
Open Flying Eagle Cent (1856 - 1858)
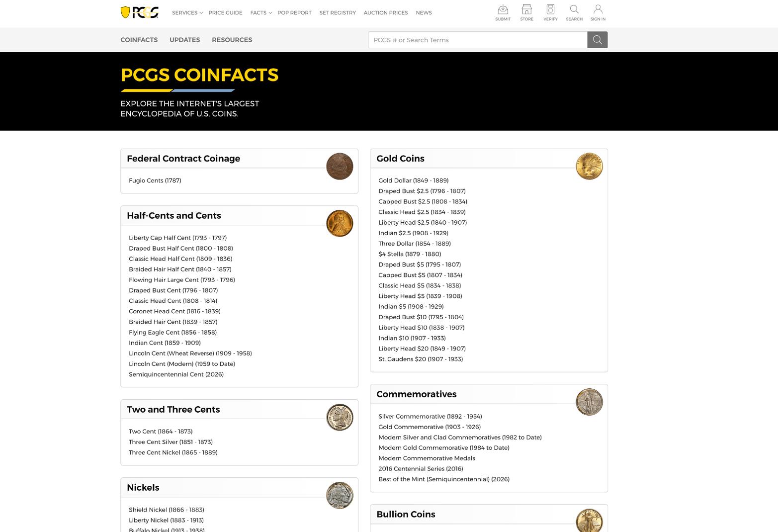173,332
